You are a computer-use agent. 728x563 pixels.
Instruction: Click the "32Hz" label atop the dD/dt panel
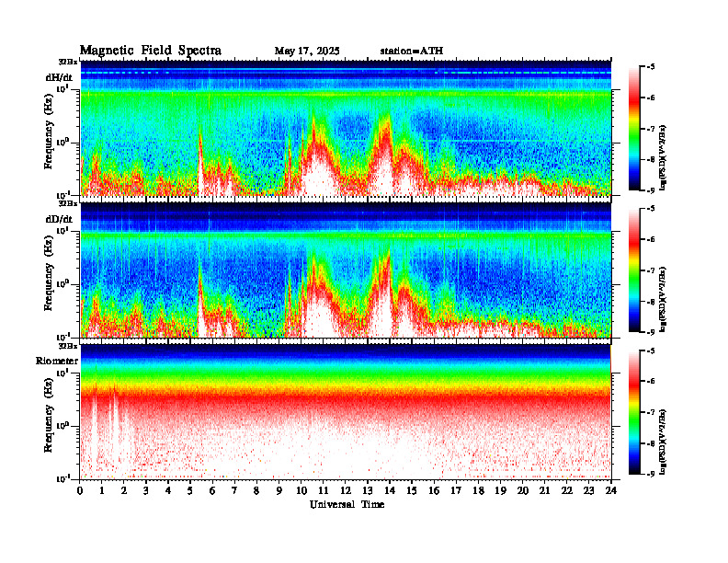pyautogui.click(x=68, y=203)
